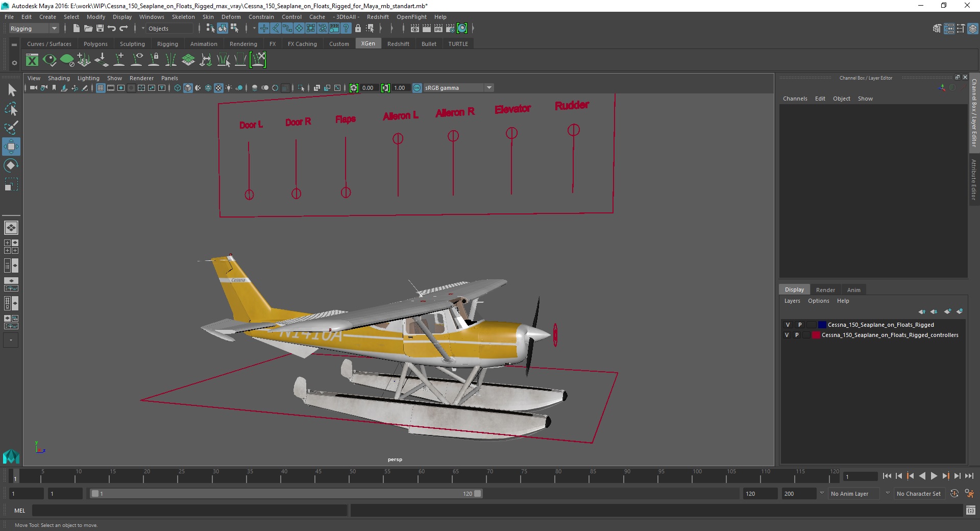Open Rigging menu set dropdown
This screenshot has height=531, width=980.
pyautogui.click(x=34, y=29)
